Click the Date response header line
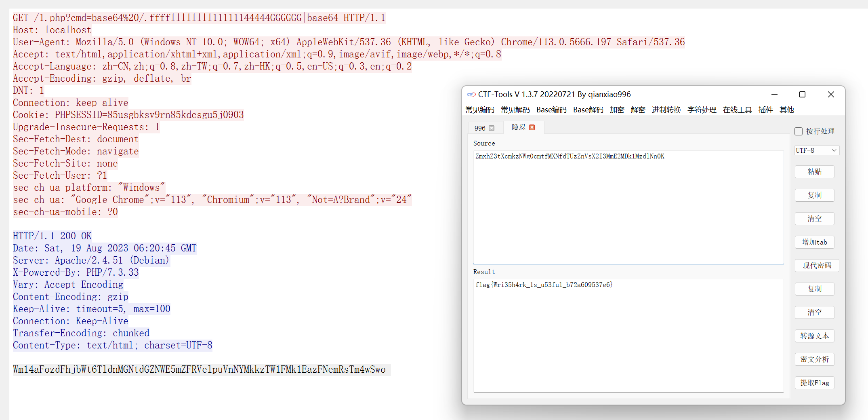The width and height of the screenshot is (868, 420). pyautogui.click(x=105, y=248)
